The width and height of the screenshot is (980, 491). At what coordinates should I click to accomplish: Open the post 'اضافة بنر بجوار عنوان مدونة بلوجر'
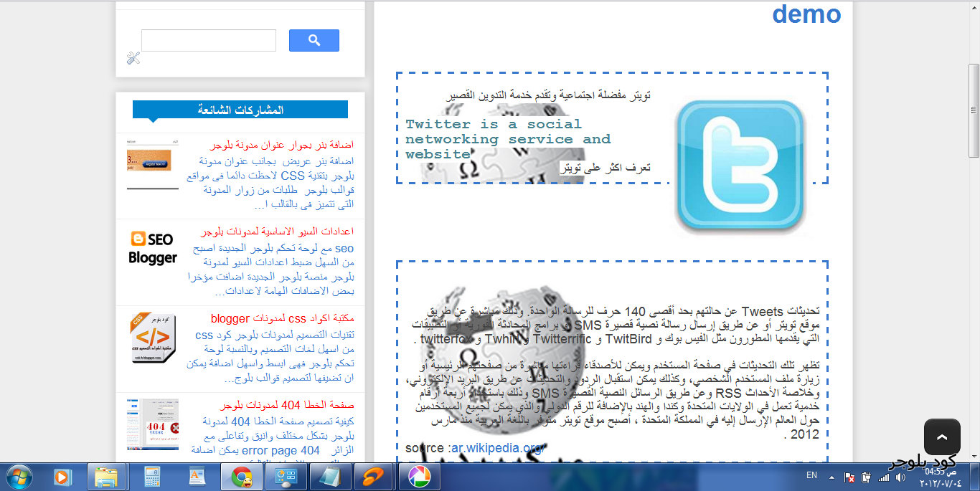tap(282, 146)
